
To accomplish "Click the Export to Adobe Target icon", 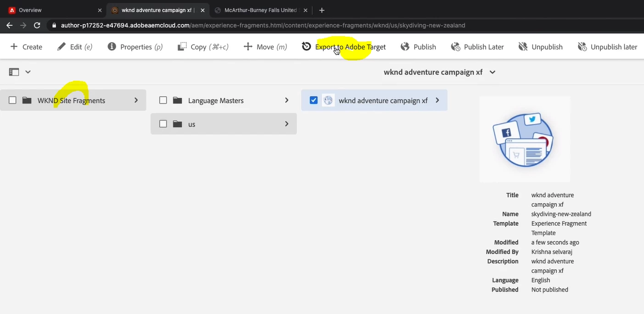I will coord(306,47).
